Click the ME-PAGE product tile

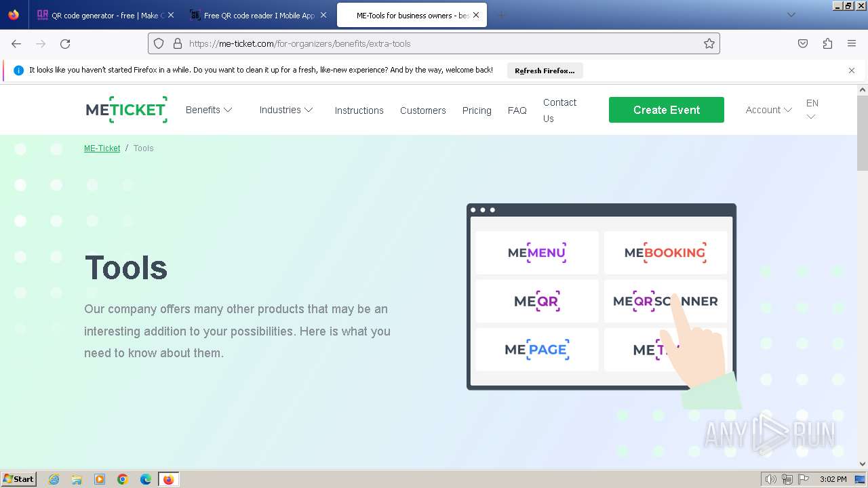click(x=537, y=350)
